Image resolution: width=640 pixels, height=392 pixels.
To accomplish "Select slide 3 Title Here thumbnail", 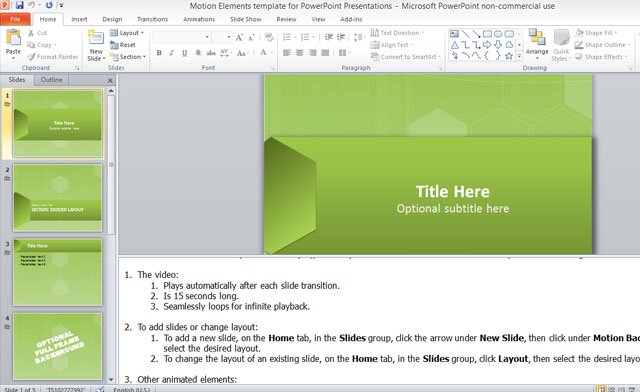I will click(58, 272).
